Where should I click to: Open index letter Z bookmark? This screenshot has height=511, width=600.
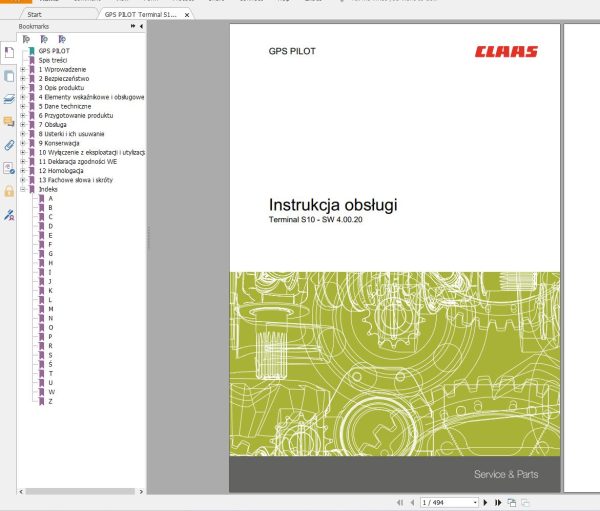(x=51, y=401)
